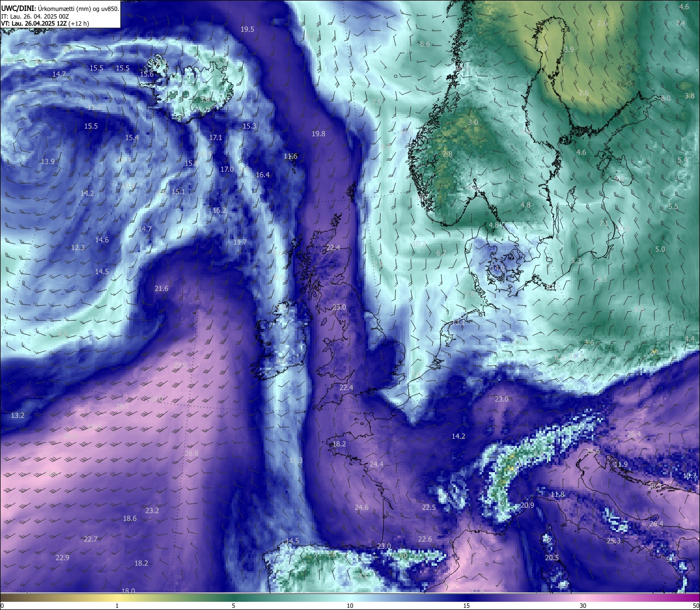Select the 15.4 value label

click(x=132, y=137)
